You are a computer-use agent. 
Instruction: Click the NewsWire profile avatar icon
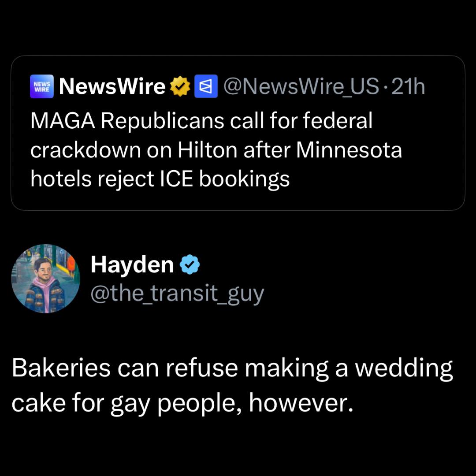pyautogui.click(x=41, y=86)
